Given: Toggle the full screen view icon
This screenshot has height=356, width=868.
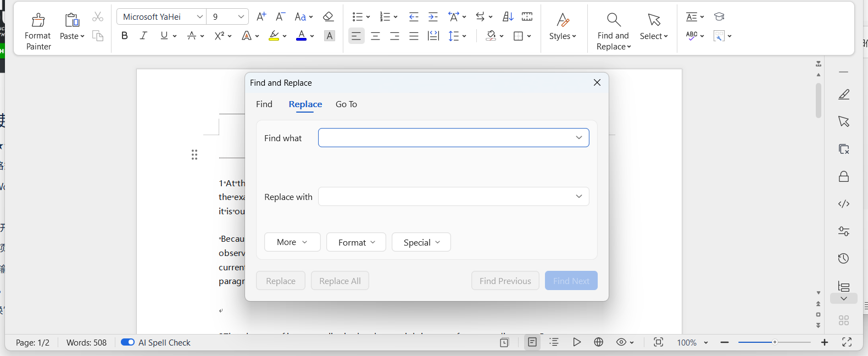Looking at the screenshot, I should 847,342.
